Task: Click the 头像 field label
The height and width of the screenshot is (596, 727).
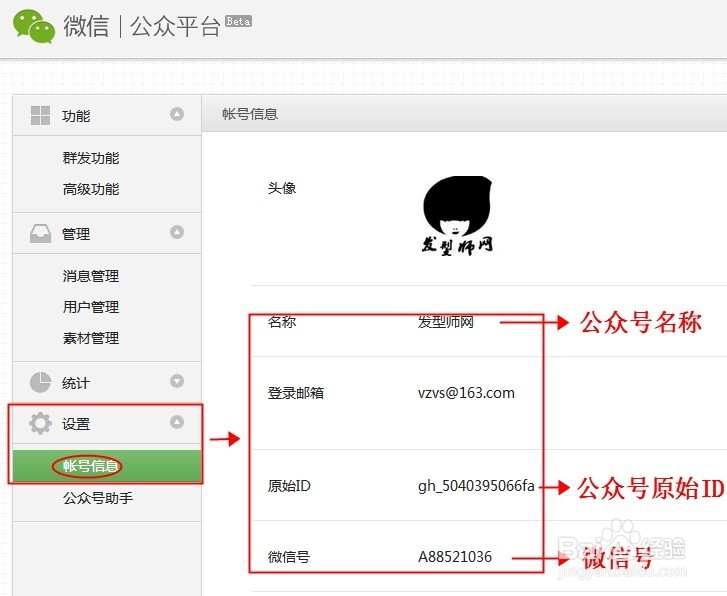Action: coord(282,188)
